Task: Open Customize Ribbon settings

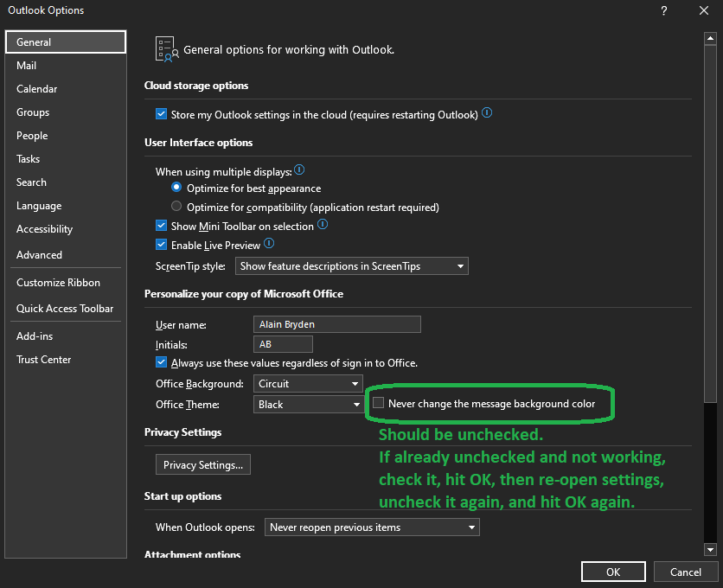Action: pyautogui.click(x=66, y=282)
